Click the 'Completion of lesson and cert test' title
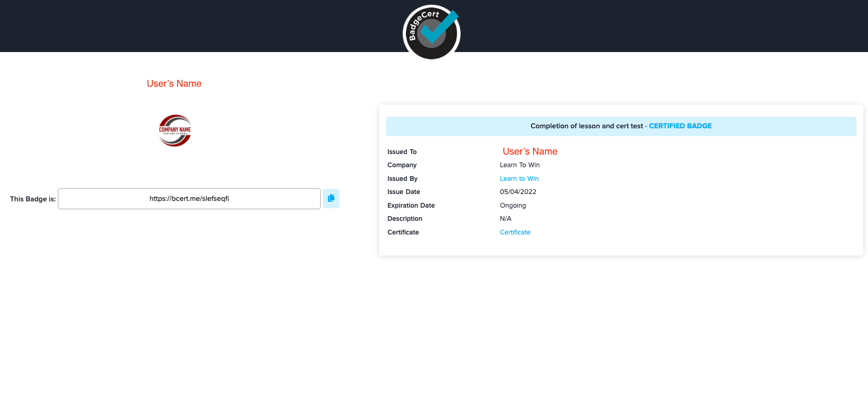 tap(586, 126)
